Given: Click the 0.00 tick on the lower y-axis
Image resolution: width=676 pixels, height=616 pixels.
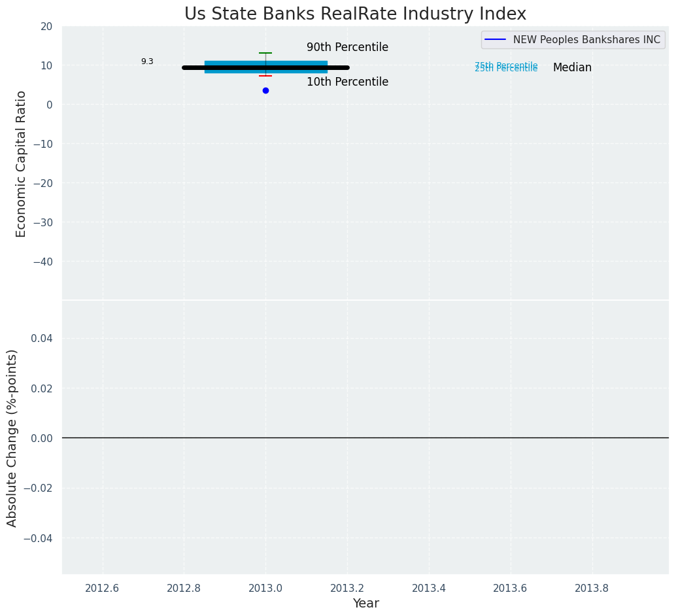Looking at the screenshot, I should point(41,437).
